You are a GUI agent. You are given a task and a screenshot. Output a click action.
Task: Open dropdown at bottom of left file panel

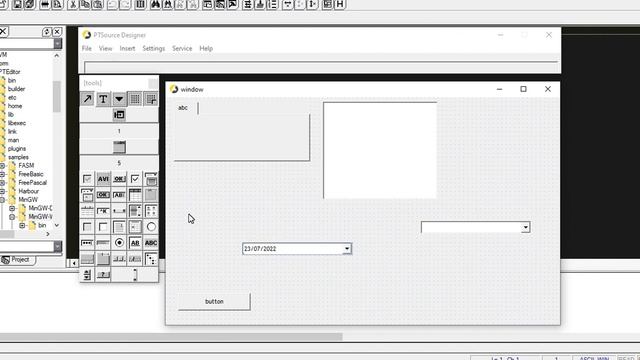58,246
